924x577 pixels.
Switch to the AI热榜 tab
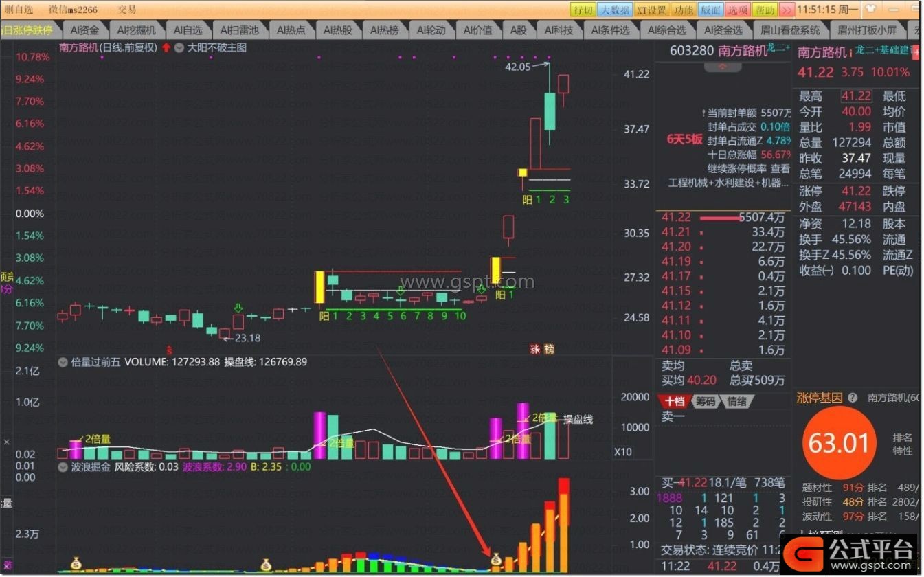(385, 30)
